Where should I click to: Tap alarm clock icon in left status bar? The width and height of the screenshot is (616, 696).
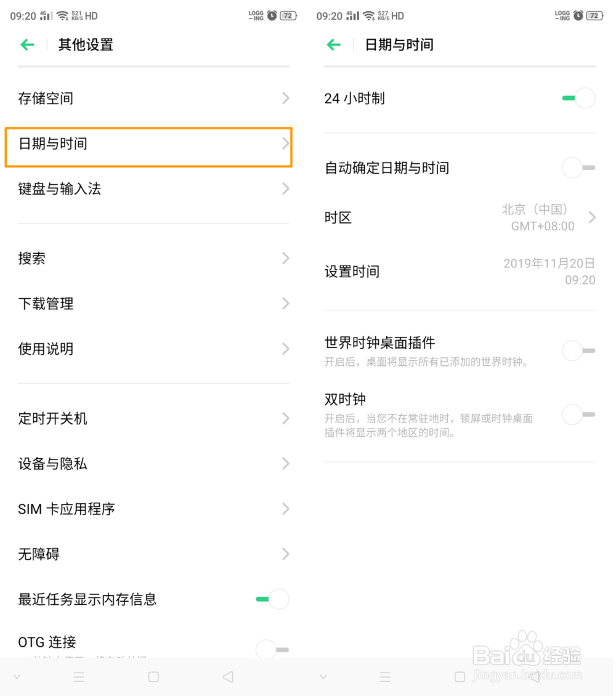pos(272,15)
